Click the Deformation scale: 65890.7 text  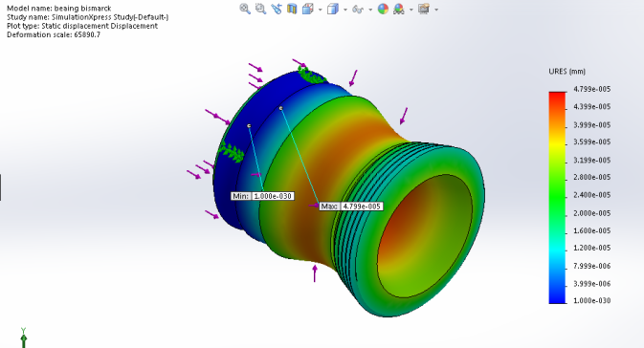[54, 34]
